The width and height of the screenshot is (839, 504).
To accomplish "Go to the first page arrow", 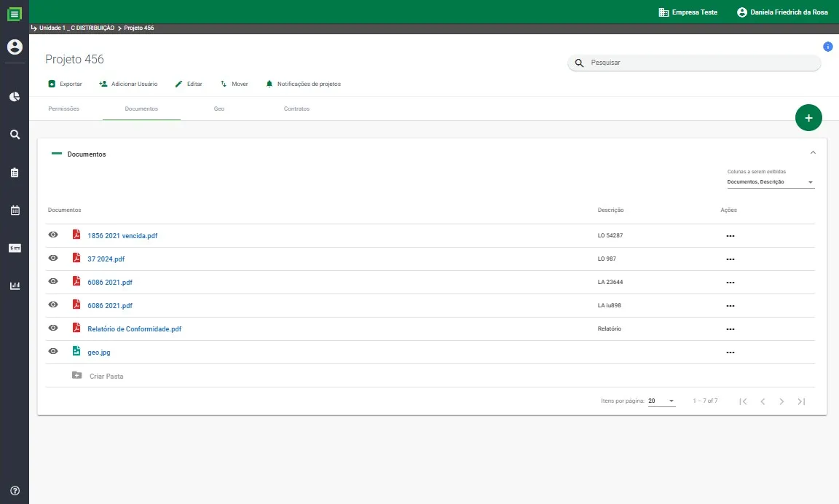I will pos(743,401).
